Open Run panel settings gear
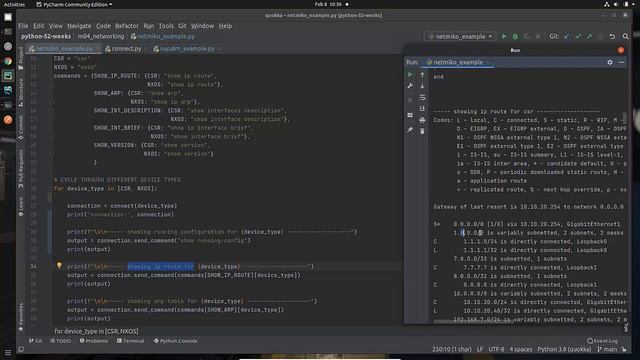 610,62
